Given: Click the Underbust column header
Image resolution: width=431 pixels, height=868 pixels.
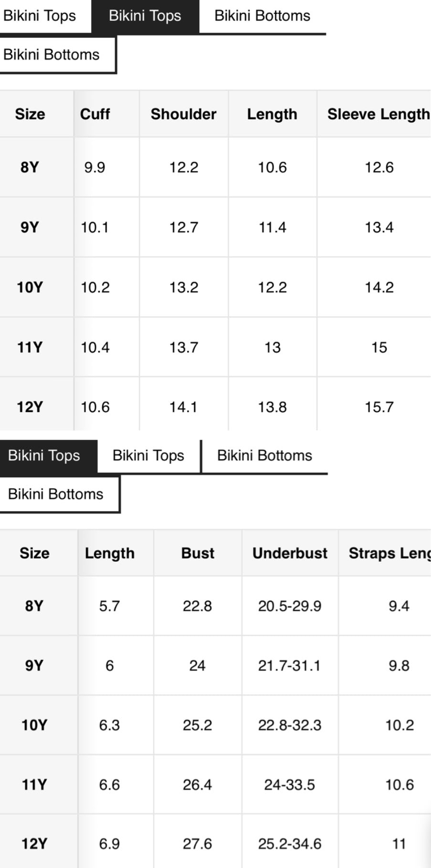Looking at the screenshot, I should coord(290,553).
